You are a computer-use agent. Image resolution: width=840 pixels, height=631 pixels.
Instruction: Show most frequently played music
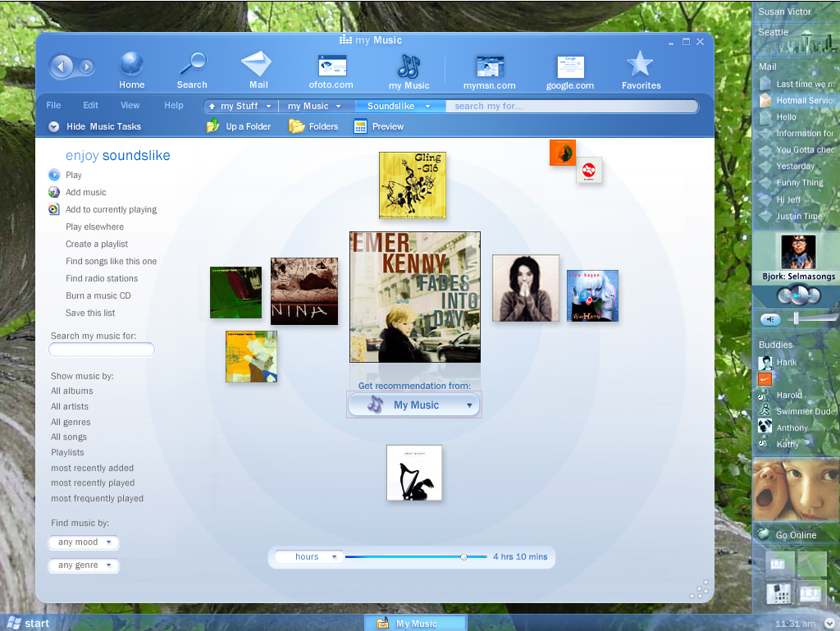point(97,498)
